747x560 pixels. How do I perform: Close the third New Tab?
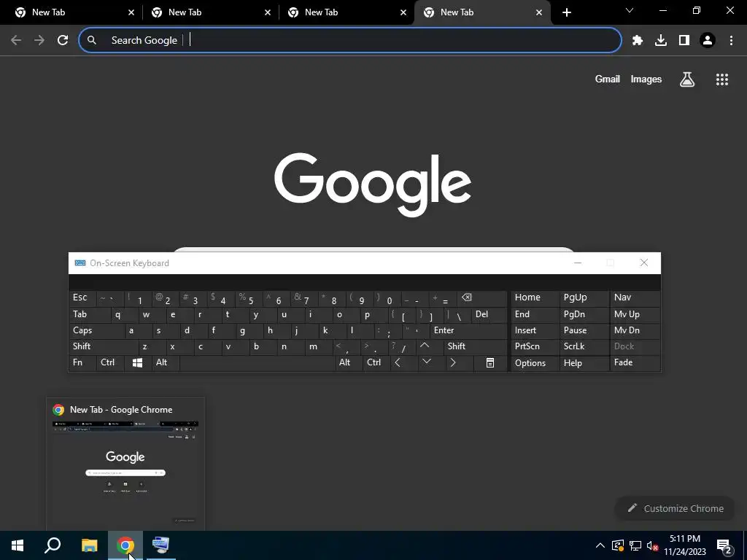[403, 12]
